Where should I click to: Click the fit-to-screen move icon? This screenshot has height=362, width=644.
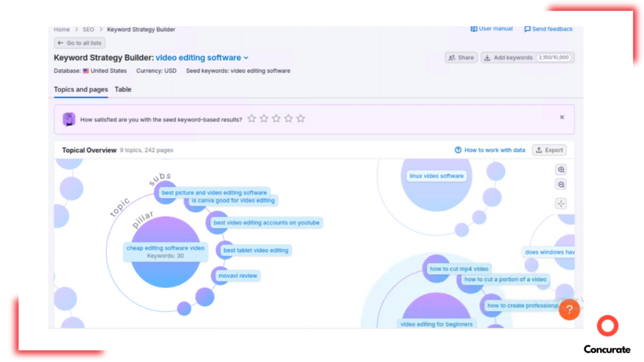(561, 204)
